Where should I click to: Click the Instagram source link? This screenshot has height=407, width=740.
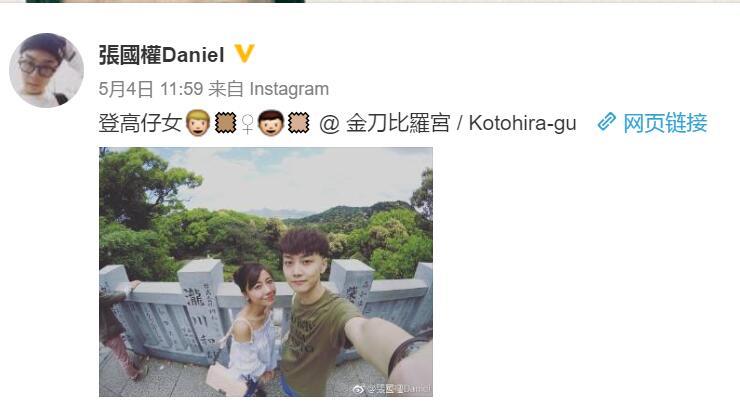pos(289,89)
